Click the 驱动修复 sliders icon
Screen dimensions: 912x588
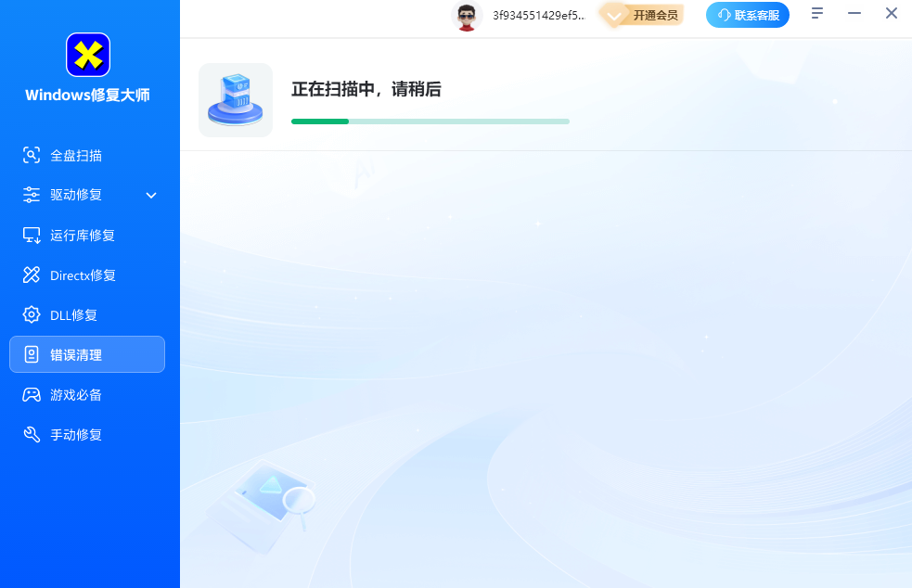point(32,195)
